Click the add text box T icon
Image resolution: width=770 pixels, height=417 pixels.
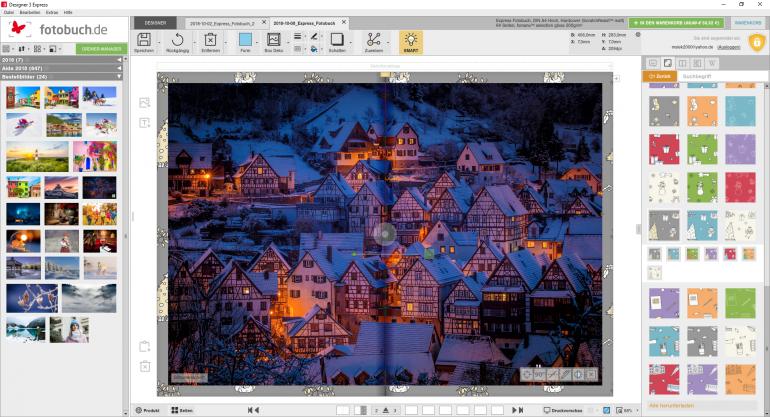tap(144, 122)
